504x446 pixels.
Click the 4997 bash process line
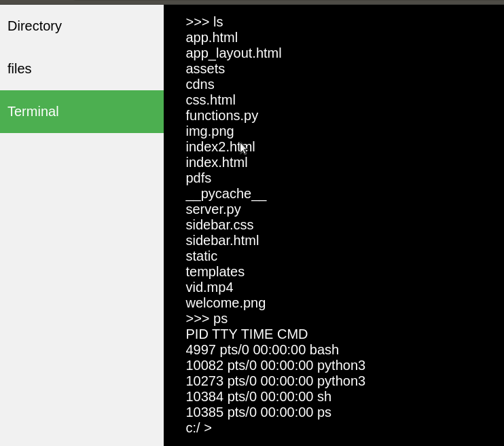pos(262,350)
